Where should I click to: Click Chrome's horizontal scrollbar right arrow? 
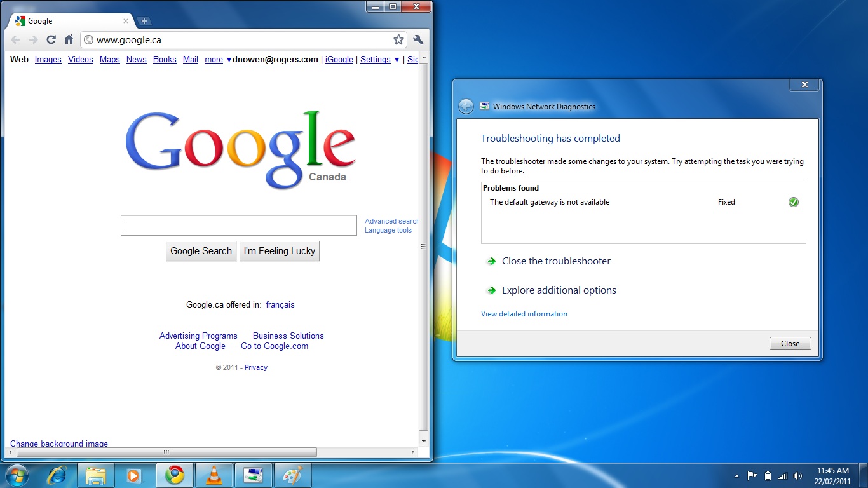pos(414,452)
